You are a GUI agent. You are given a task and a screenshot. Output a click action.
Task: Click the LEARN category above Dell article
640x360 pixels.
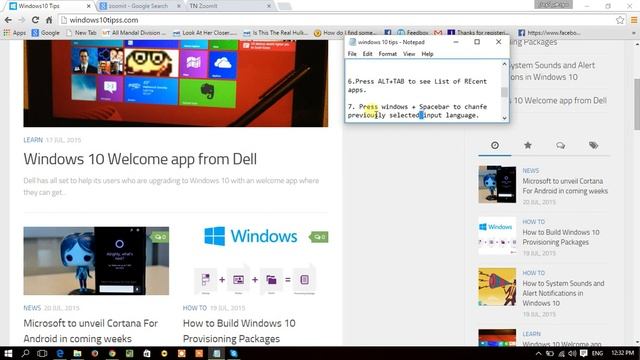[33, 140]
